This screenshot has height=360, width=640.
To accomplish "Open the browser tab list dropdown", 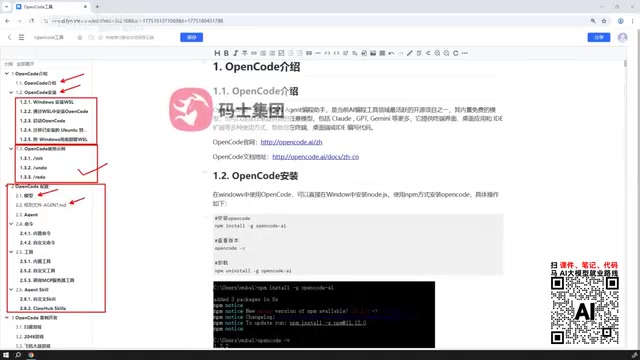I will point(6,7).
